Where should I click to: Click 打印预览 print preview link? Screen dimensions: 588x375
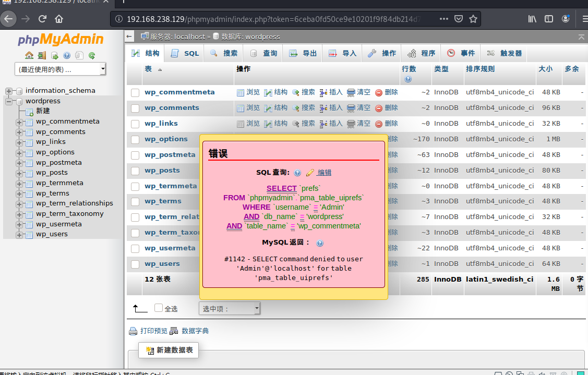(x=154, y=331)
